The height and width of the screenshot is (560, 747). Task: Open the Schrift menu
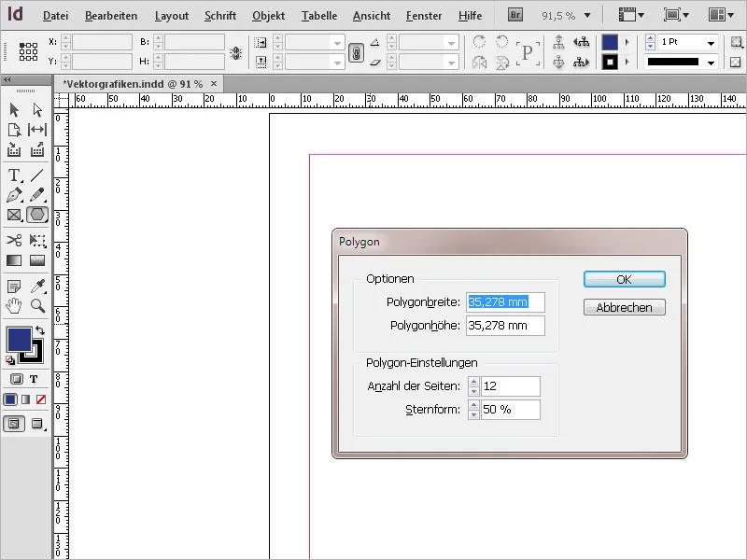tap(220, 16)
